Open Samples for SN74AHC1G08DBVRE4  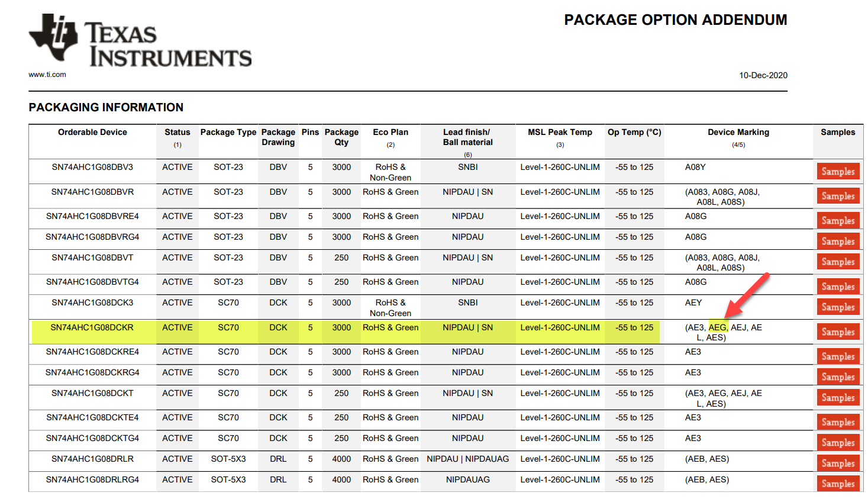(x=838, y=221)
